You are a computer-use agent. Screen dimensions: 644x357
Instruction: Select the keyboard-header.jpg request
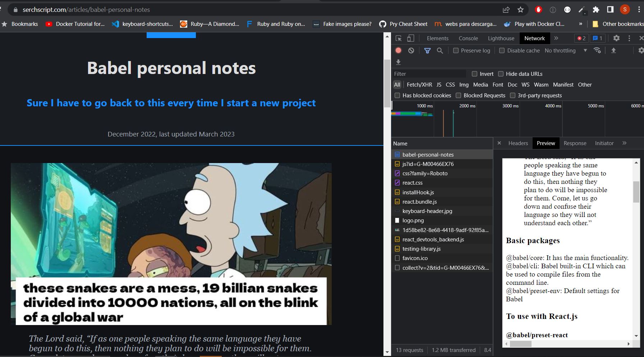[x=442, y=211]
